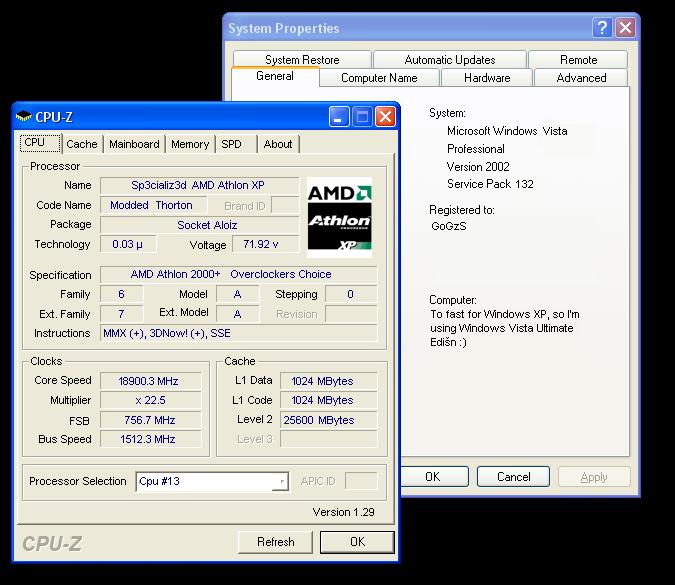Click OK in the CPU-Z window
This screenshot has width=675, height=585.
357,542
